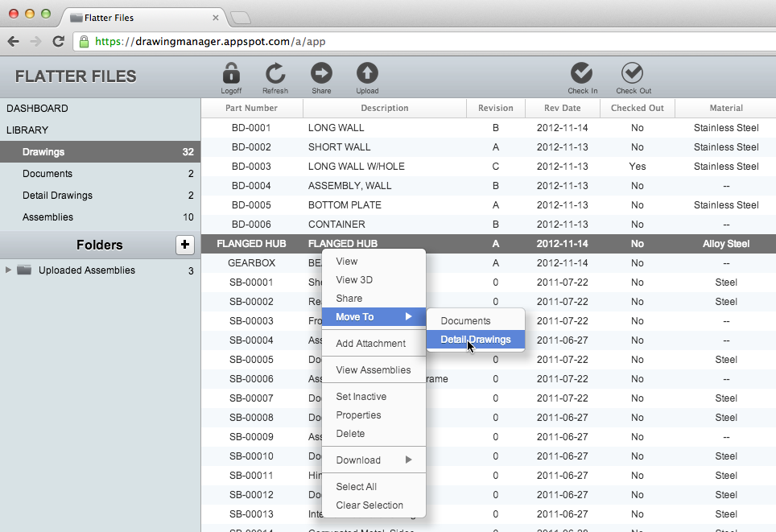The width and height of the screenshot is (776, 532).
Task: Click the browser address bar URL
Action: [210, 42]
